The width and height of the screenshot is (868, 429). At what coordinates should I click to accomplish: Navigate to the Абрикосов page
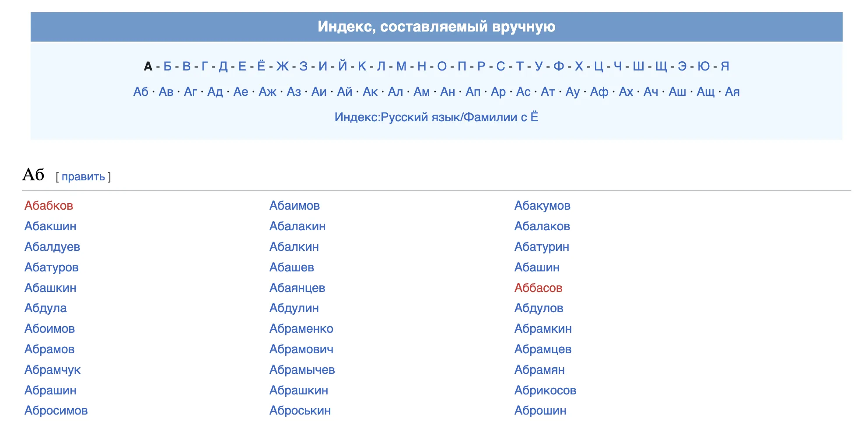pyautogui.click(x=545, y=390)
